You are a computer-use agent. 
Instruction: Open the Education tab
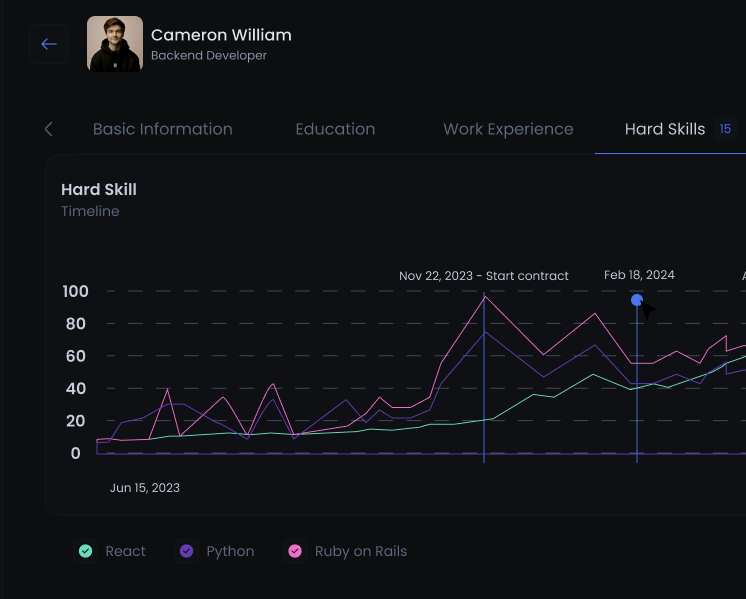[x=335, y=129]
